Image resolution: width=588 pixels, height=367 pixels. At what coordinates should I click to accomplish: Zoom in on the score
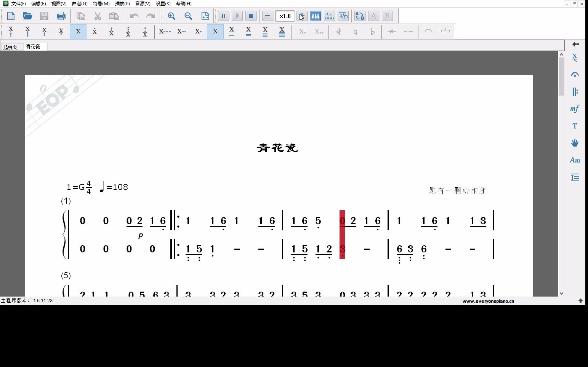171,16
